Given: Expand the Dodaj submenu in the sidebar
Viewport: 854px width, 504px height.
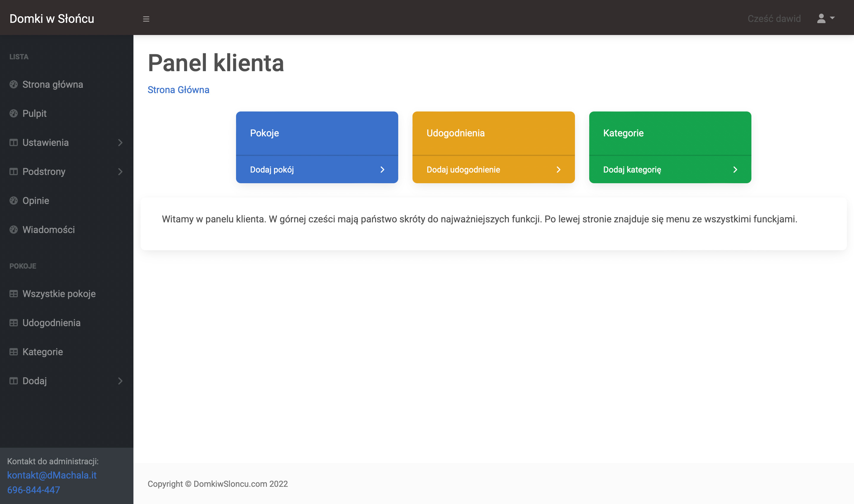Looking at the screenshot, I should tap(121, 381).
